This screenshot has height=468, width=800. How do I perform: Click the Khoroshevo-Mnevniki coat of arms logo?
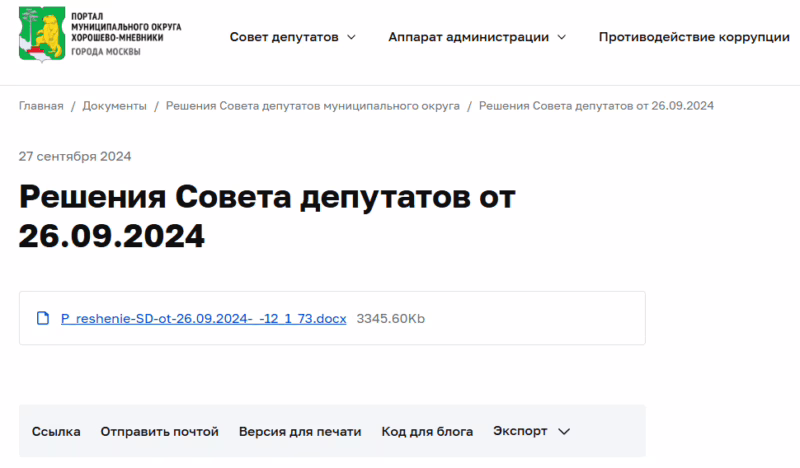click(x=42, y=34)
